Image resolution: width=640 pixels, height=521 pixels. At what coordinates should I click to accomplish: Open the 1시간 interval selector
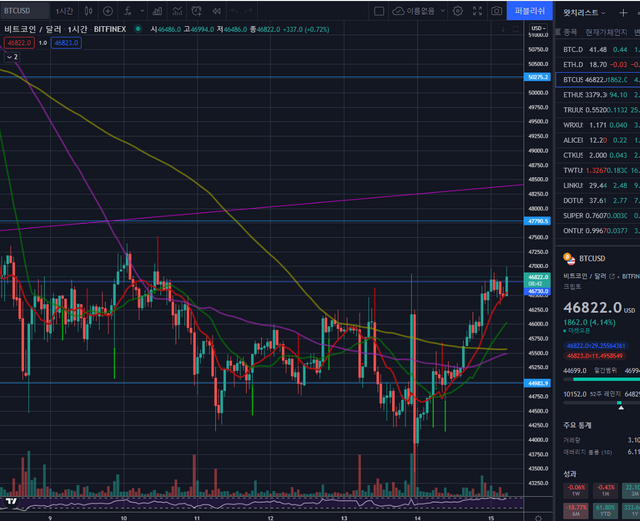[x=64, y=11]
